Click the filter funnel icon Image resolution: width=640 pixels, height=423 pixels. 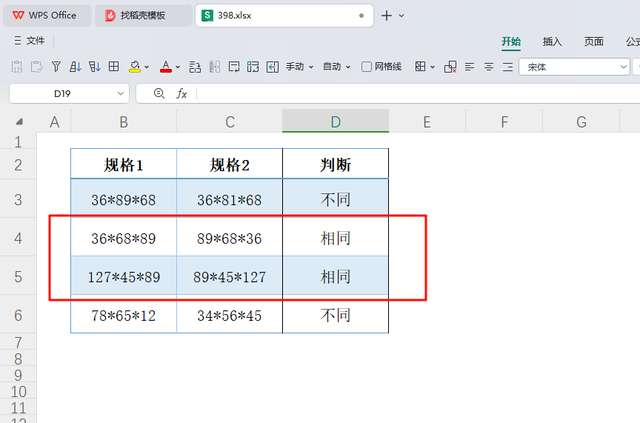click(56, 67)
